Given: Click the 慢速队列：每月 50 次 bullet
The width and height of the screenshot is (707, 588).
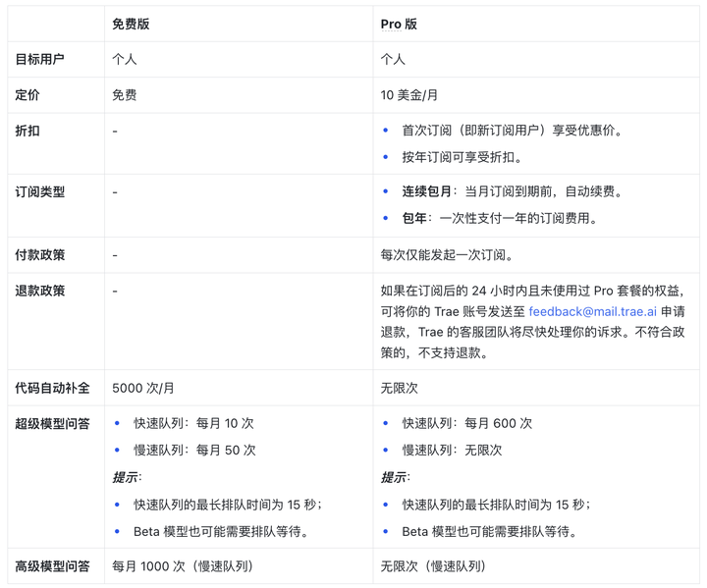Looking at the screenshot, I should (194, 450).
